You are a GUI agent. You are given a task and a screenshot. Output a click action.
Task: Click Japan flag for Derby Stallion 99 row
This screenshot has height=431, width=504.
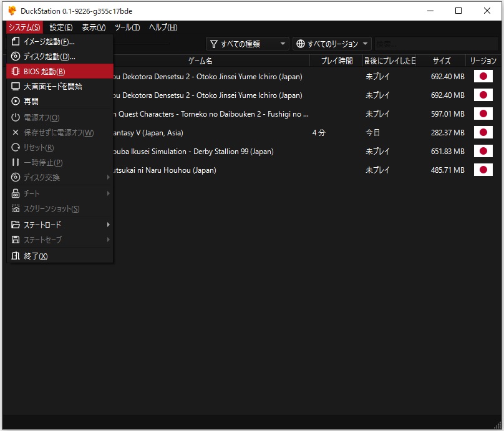483,151
